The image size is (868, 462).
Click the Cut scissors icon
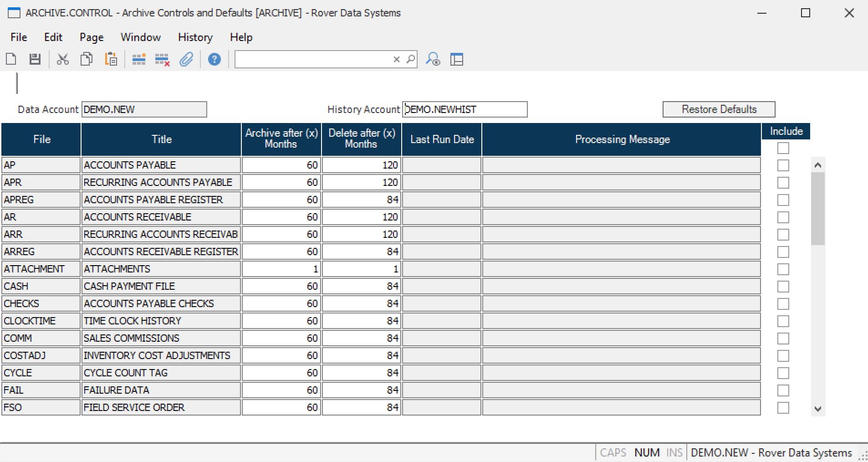tap(62, 59)
